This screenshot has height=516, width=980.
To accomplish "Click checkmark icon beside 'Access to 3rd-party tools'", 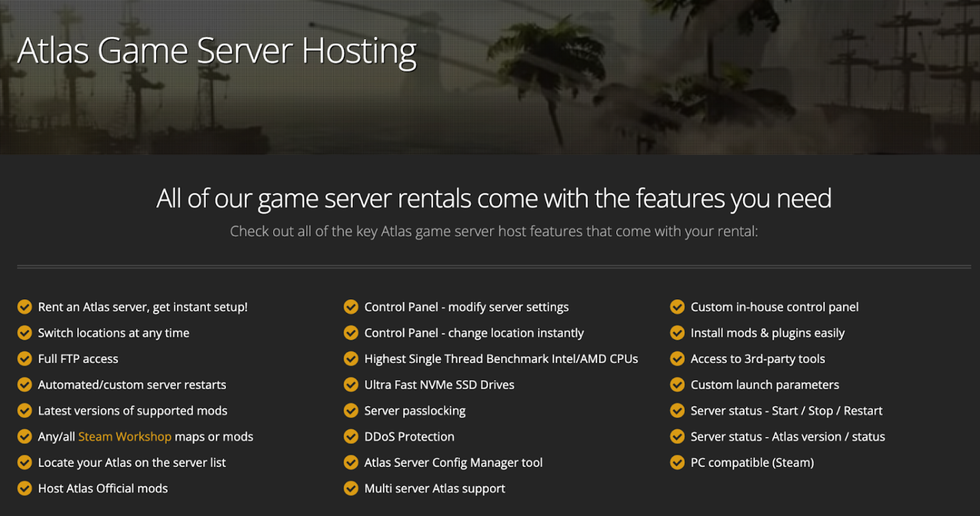I will pyautogui.click(x=678, y=359).
